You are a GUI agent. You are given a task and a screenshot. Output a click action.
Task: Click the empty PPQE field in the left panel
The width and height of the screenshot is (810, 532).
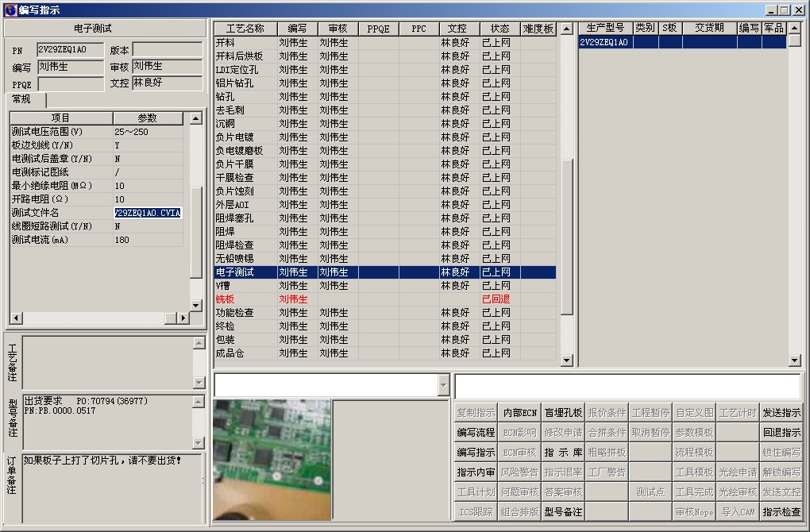point(70,83)
